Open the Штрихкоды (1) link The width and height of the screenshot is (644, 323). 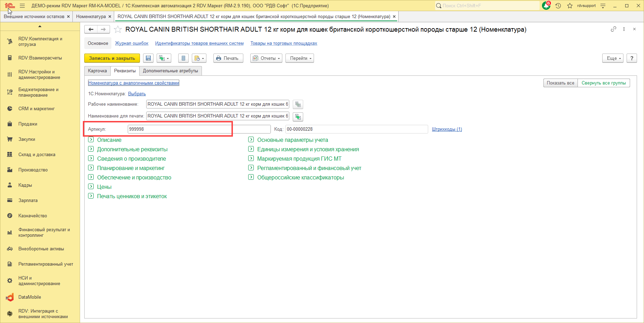point(447,129)
